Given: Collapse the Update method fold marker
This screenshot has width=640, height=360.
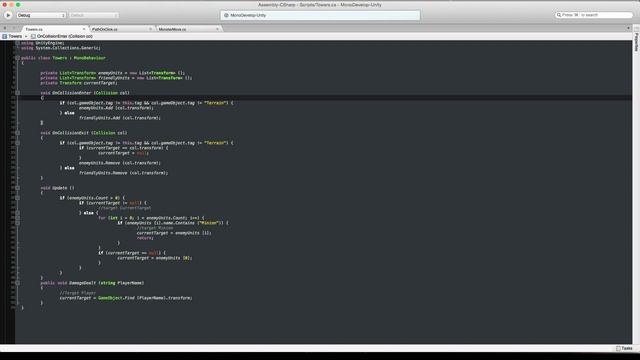Looking at the screenshot, I should tap(17, 188).
